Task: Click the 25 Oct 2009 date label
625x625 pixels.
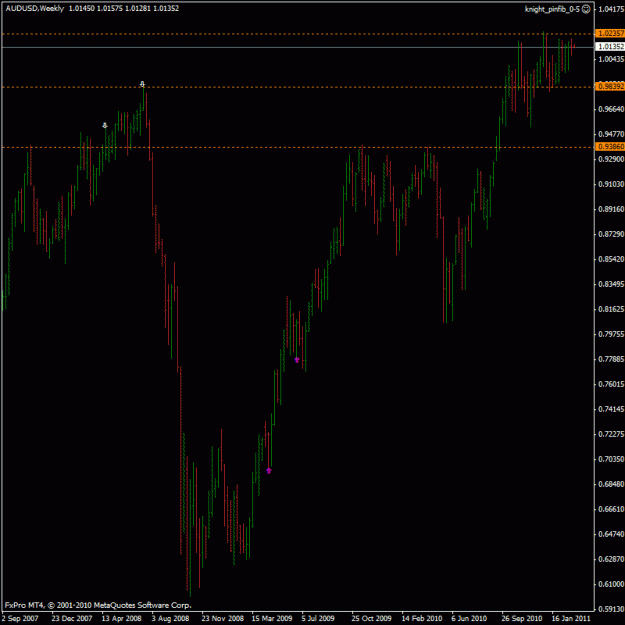Action: 371,619
